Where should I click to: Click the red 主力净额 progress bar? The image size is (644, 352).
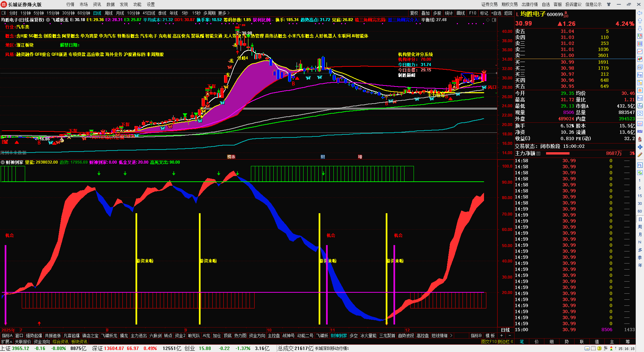click(558, 153)
